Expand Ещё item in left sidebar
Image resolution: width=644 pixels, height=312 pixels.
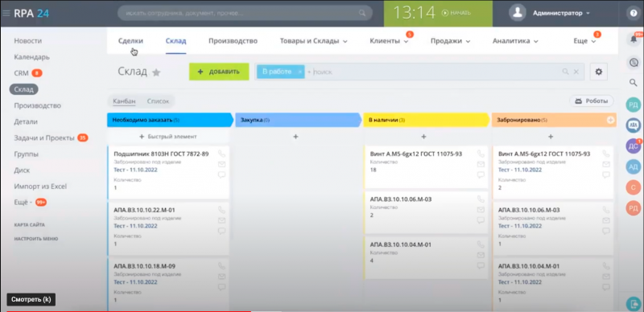click(23, 203)
